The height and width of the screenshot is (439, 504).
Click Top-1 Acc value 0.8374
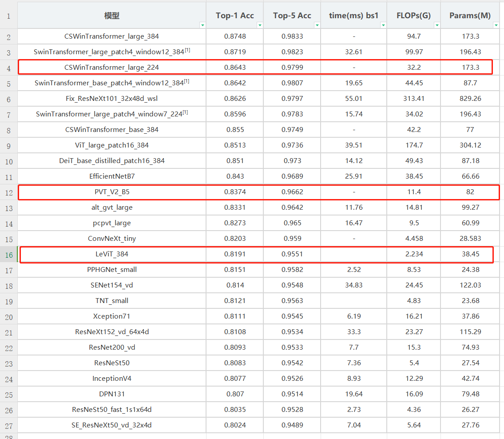(235, 192)
